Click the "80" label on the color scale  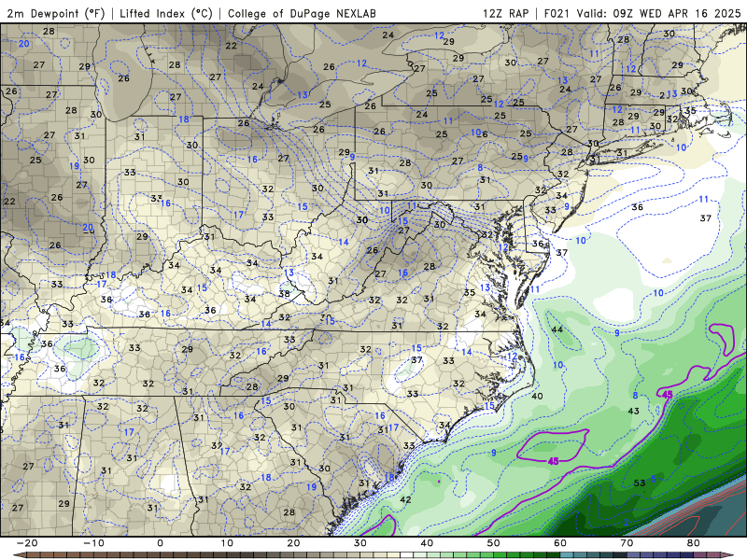[x=694, y=543]
